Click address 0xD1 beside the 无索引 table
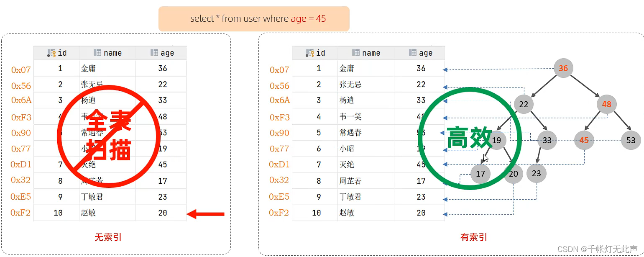The image size is (644, 257). 21,164
